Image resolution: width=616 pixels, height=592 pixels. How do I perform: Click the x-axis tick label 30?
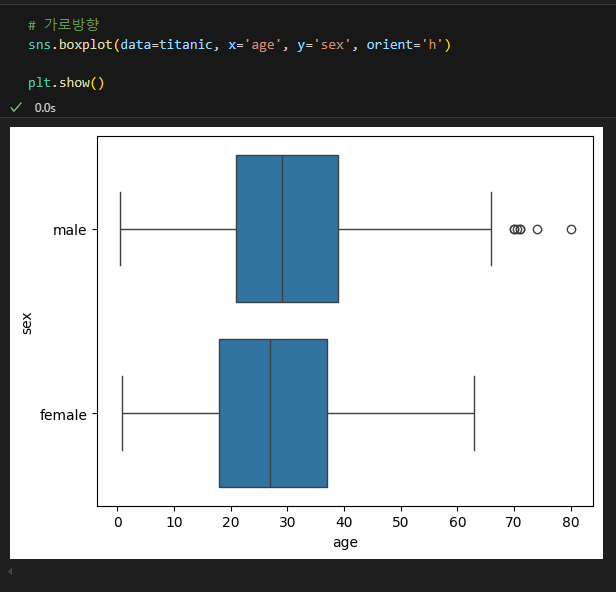pos(287,522)
